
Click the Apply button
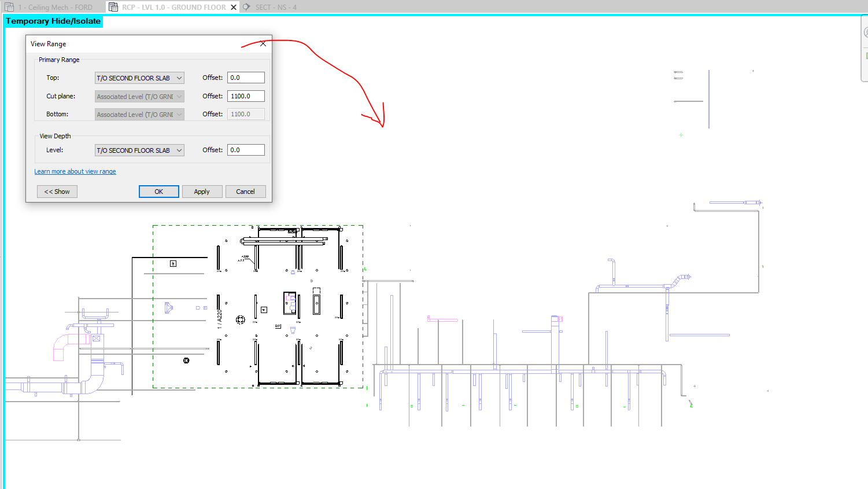(202, 192)
